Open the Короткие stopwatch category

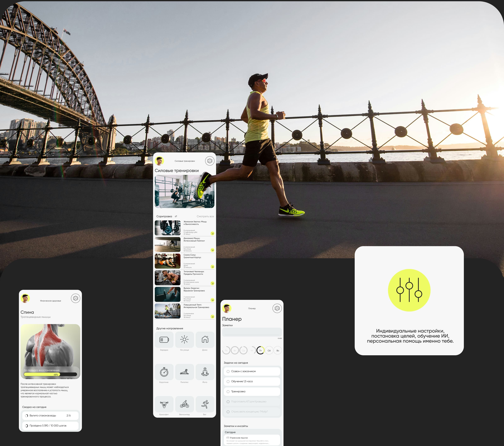pyautogui.click(x=164, y=372)
